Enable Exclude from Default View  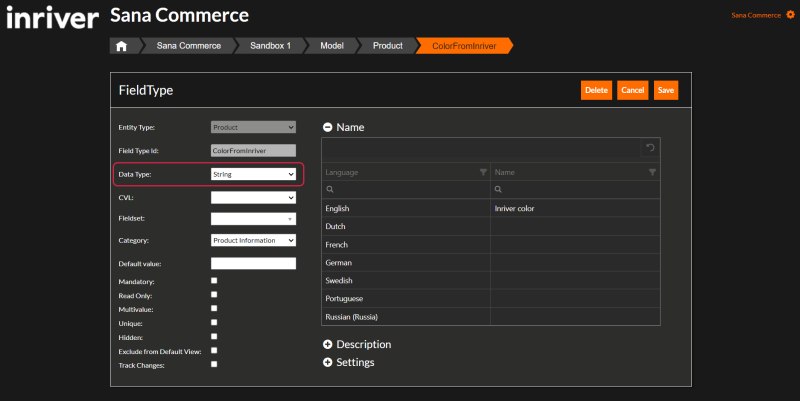point(214,350)
